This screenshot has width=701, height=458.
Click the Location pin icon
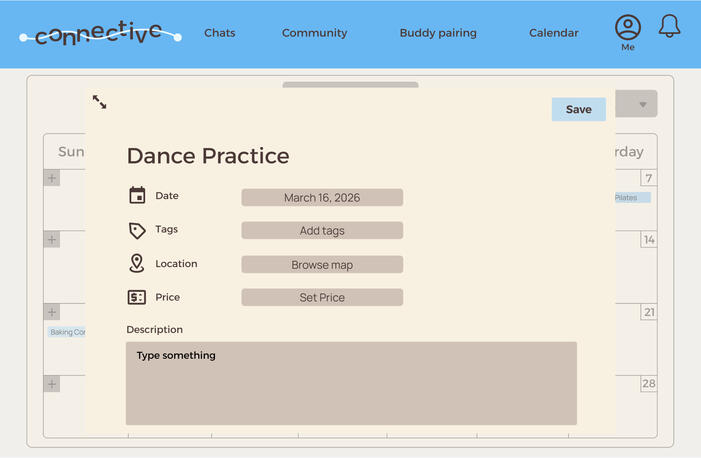pos(136,263)
